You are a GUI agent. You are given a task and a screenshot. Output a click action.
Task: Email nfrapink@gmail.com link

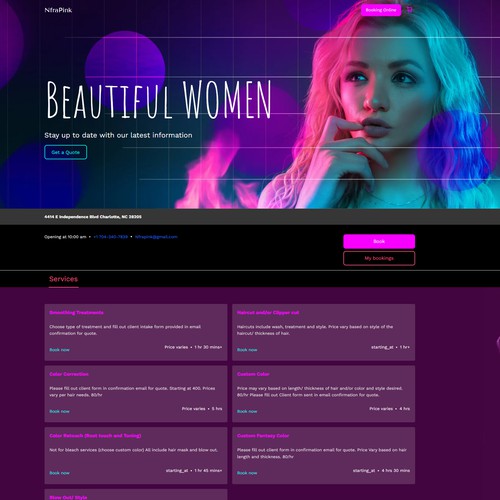click(x=156, y=237)
